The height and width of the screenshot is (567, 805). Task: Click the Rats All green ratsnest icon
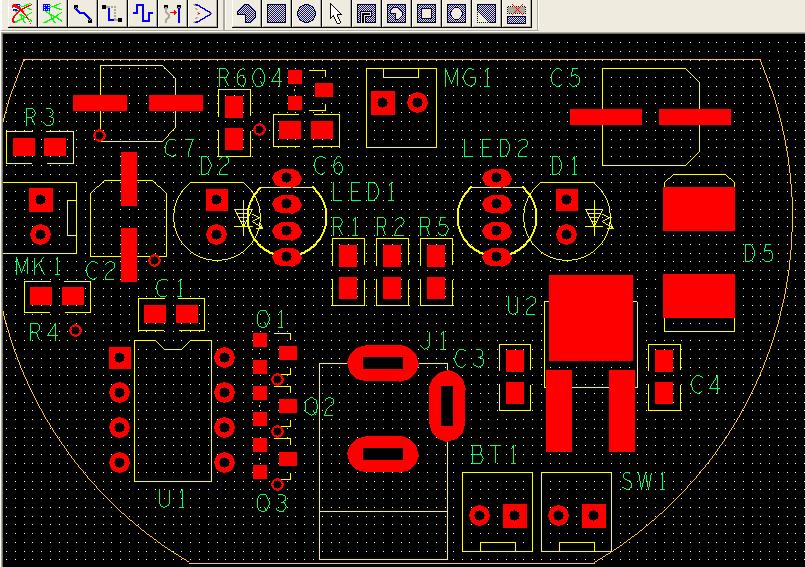click(52, 12)
